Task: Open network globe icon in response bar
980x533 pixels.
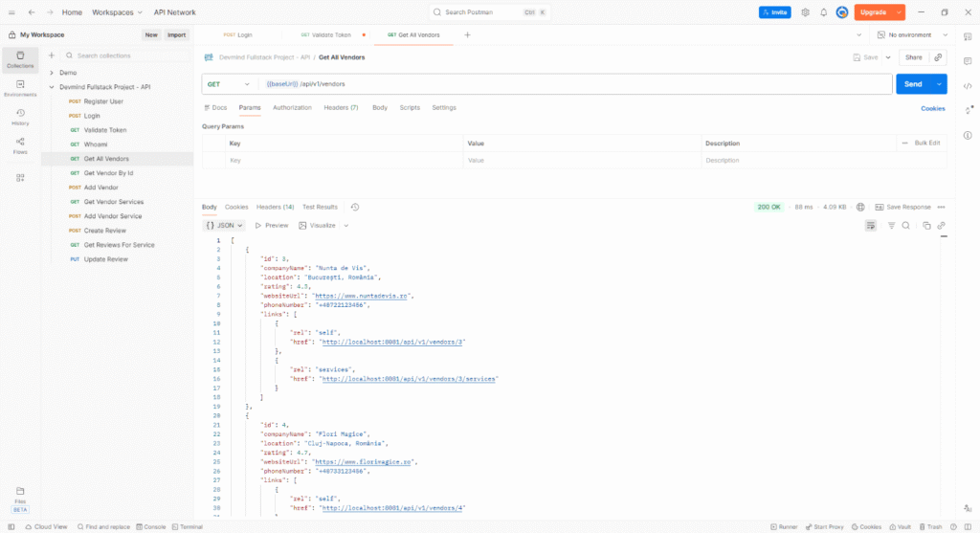Action: pos(860,207)
